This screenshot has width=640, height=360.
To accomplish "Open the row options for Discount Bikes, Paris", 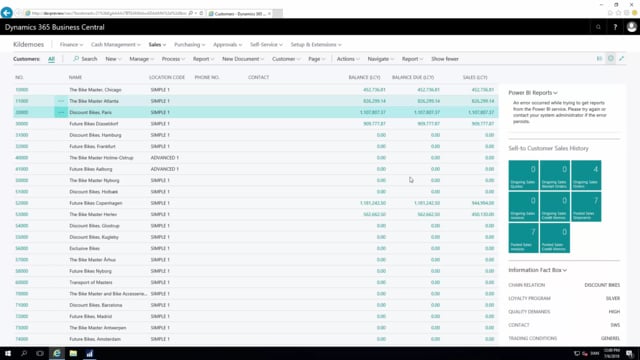I will click(61, 112).
